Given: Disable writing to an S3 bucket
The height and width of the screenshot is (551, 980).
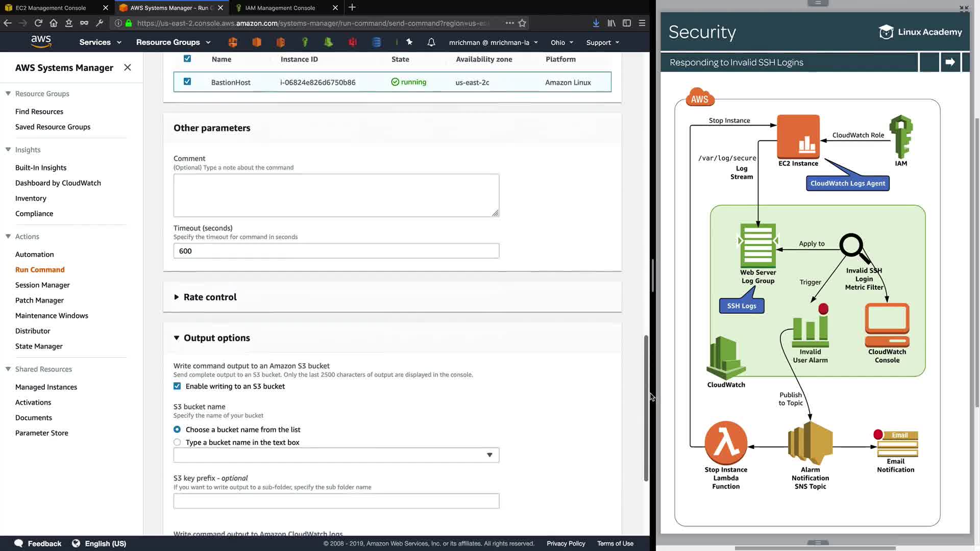Looking at the screenshot, I should [x=177, y=386].
